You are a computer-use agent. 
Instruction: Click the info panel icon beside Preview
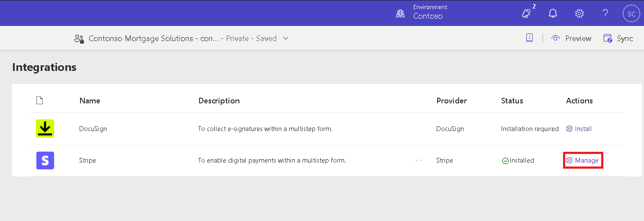tap(529, 38)
